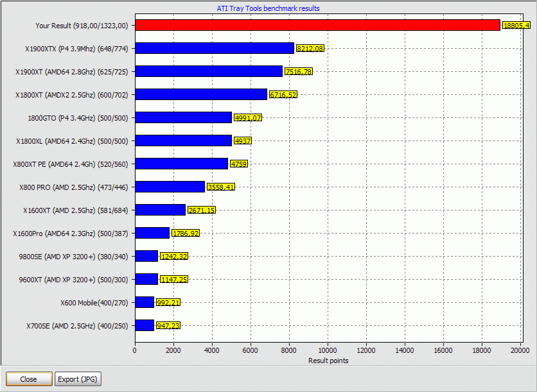
Task: Click the 6716,52 value label
Action: coord(283,94)
